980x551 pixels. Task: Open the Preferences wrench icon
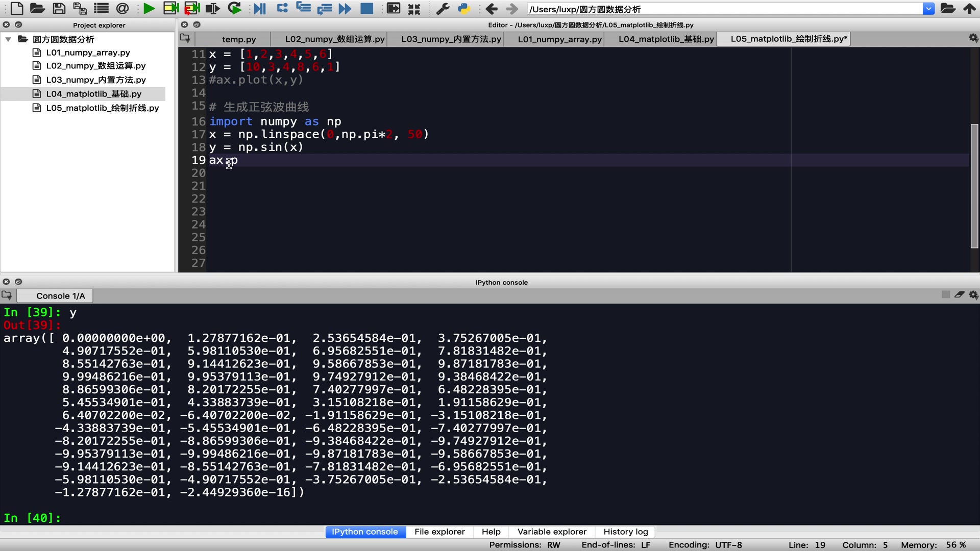[x=443, y=9]
